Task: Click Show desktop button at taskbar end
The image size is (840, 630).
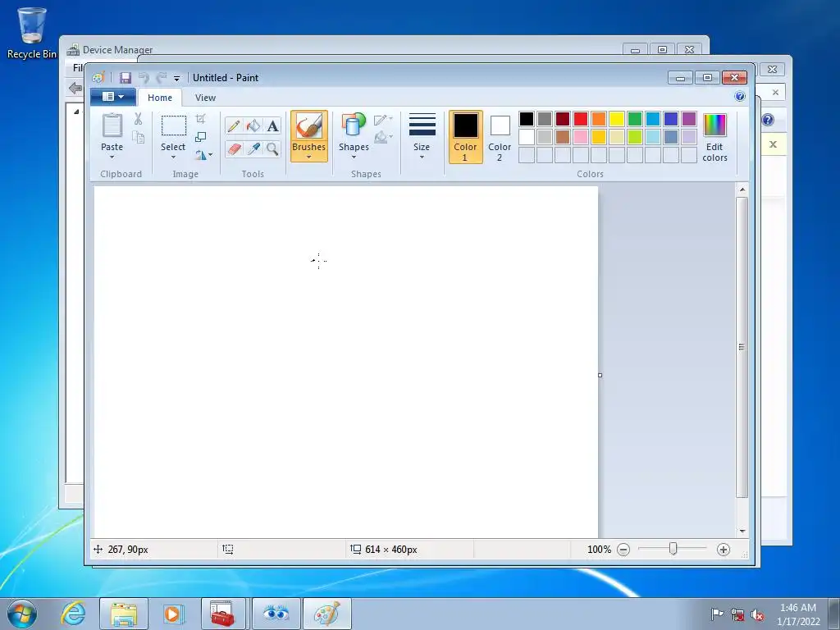Action: [x=834, y=614]
